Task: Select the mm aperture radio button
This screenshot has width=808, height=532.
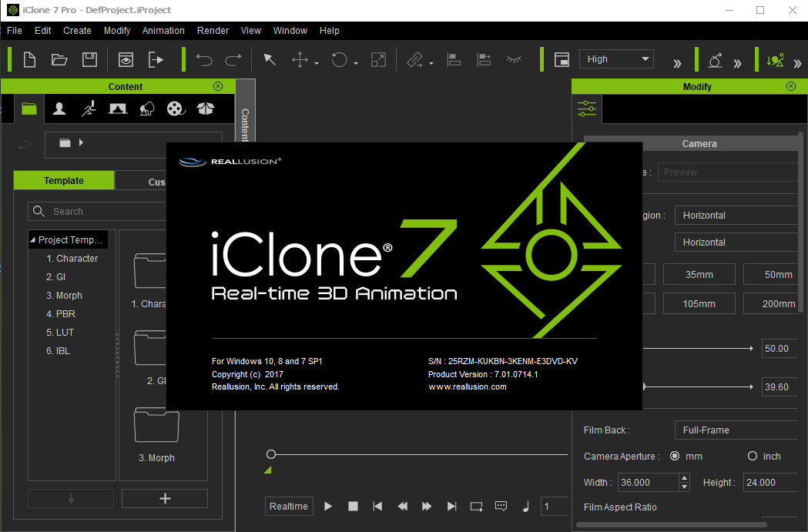Action: tap(675, 457)
